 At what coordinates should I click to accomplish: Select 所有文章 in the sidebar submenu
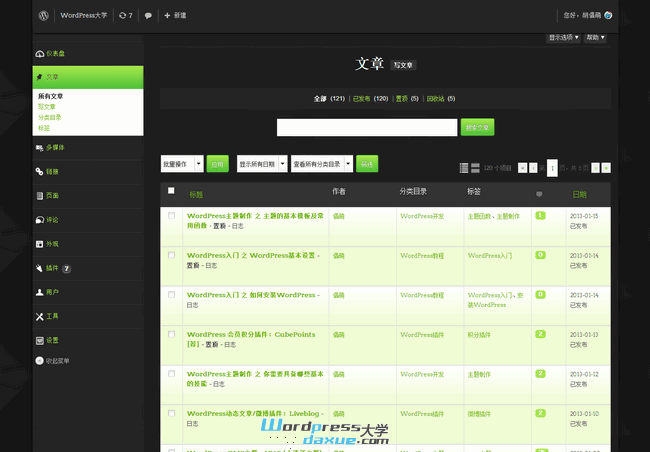tap(51, 96)
